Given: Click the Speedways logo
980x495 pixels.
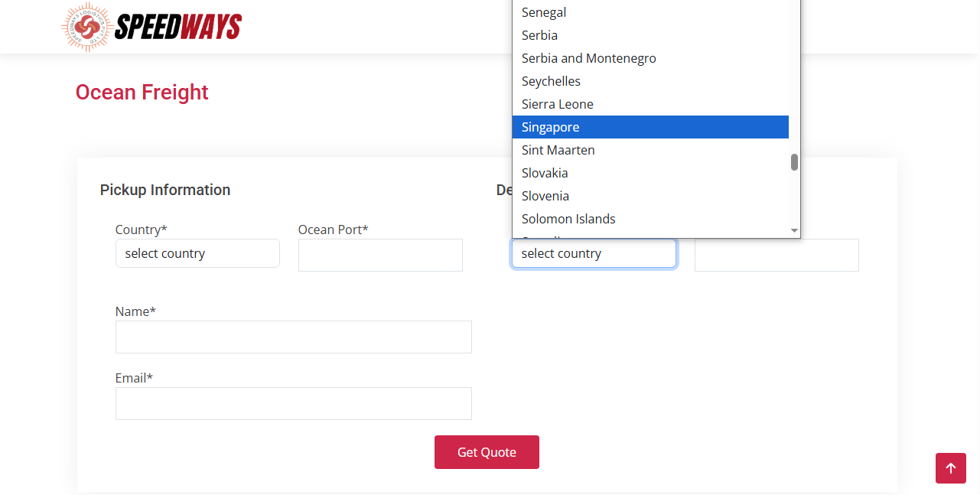Looking at the screenshot, I should pos(151,27).
